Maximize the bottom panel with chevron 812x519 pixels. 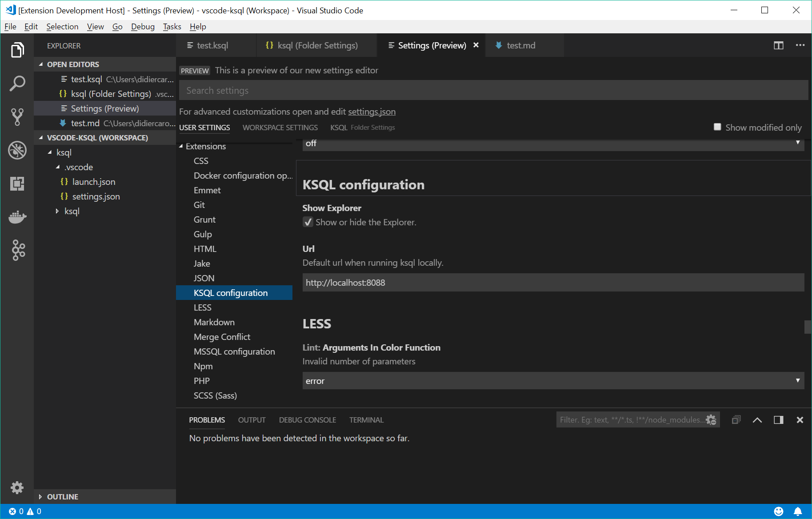click(x=757, y=420)
